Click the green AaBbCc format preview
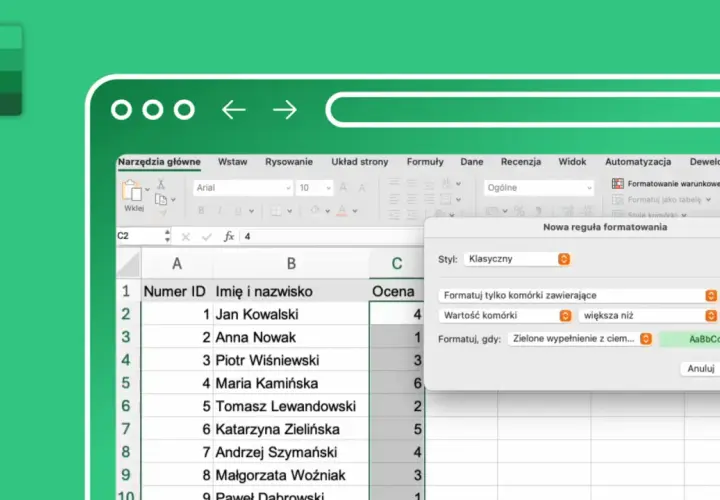 coord(690,339)
